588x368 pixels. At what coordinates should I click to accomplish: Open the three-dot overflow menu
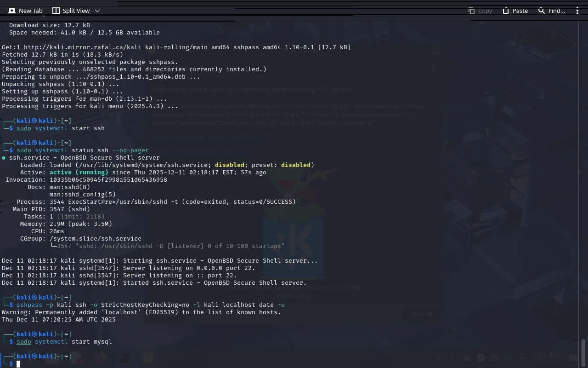577,11
